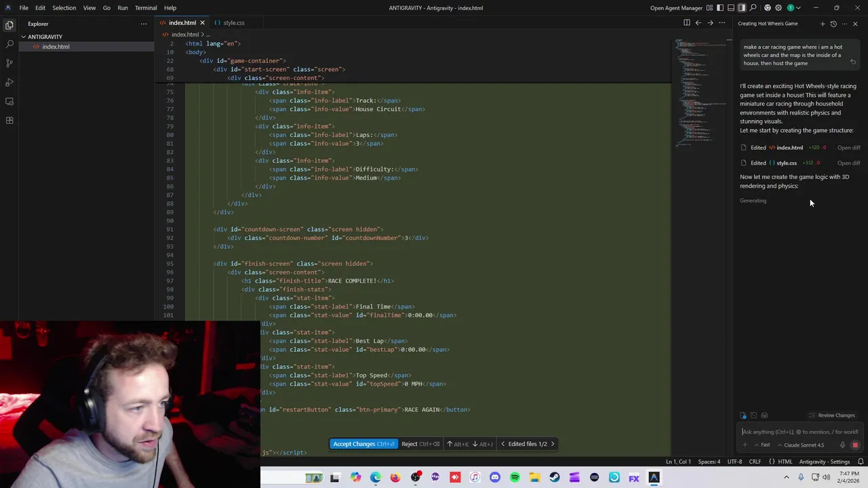This screenshot has width=868, height=488.
Task: Open the Run and Debug view
Action: 9,82
